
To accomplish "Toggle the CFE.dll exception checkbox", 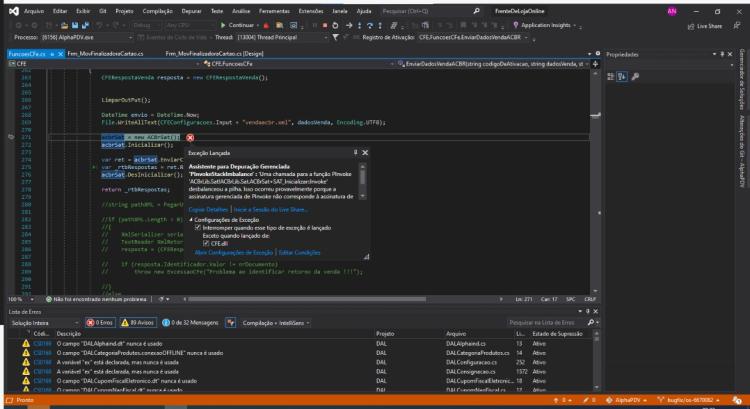I will click(206, 243).
